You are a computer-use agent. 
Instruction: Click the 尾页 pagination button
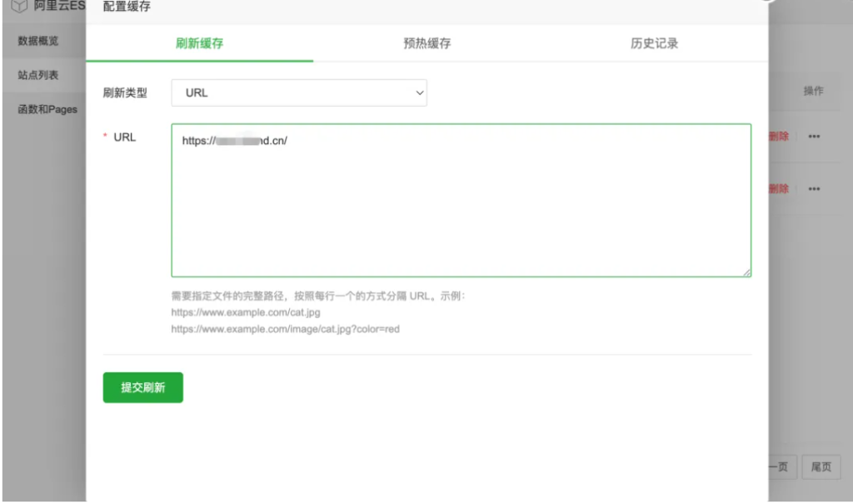tap(821, 467)
